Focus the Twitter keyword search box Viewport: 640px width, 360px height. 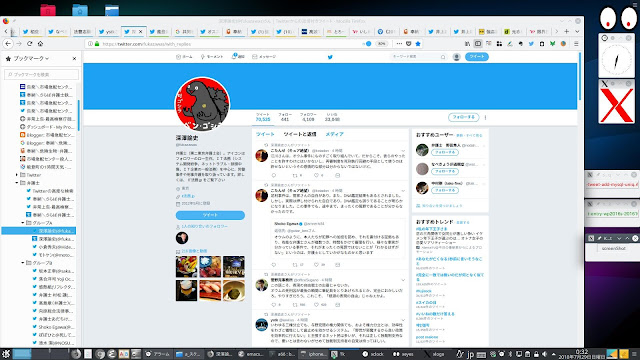[418, 57]
